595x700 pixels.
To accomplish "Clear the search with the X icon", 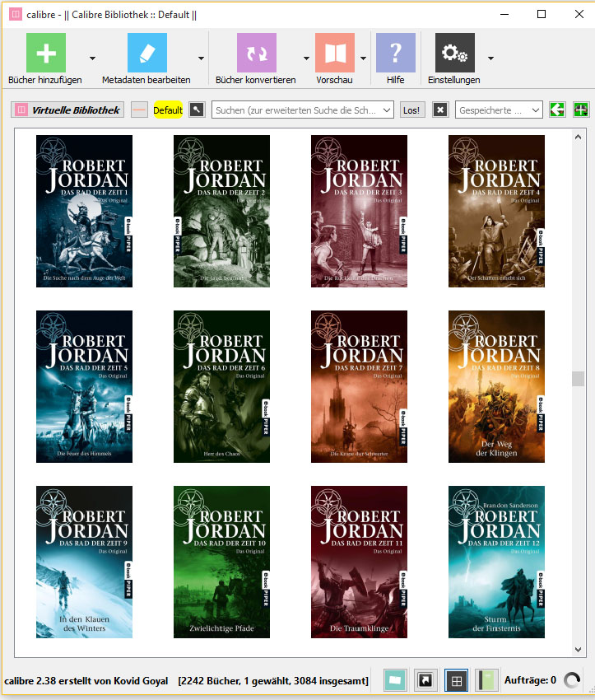I will 440,110.
